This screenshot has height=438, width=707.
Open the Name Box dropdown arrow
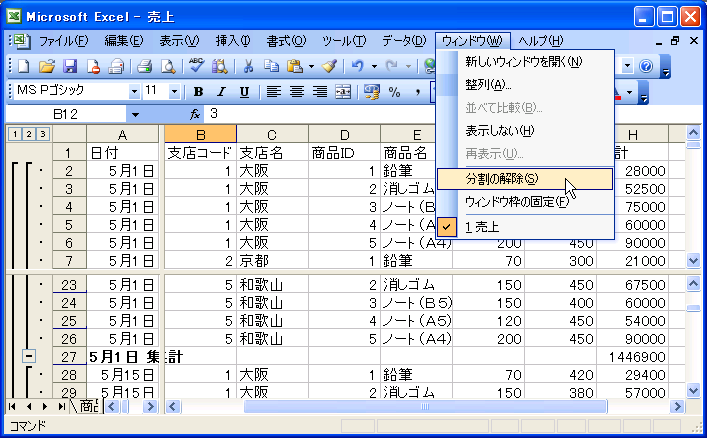click(135, 115)
